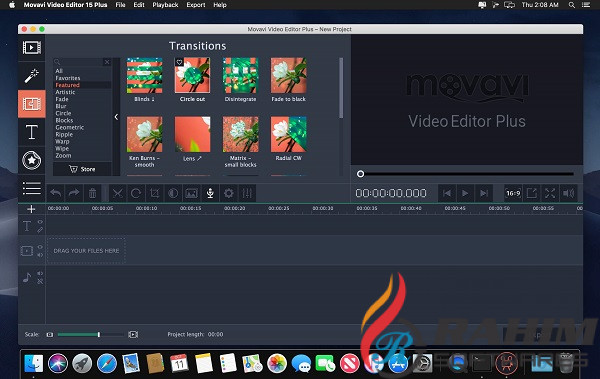Mute the video track audio

[40, 255]
